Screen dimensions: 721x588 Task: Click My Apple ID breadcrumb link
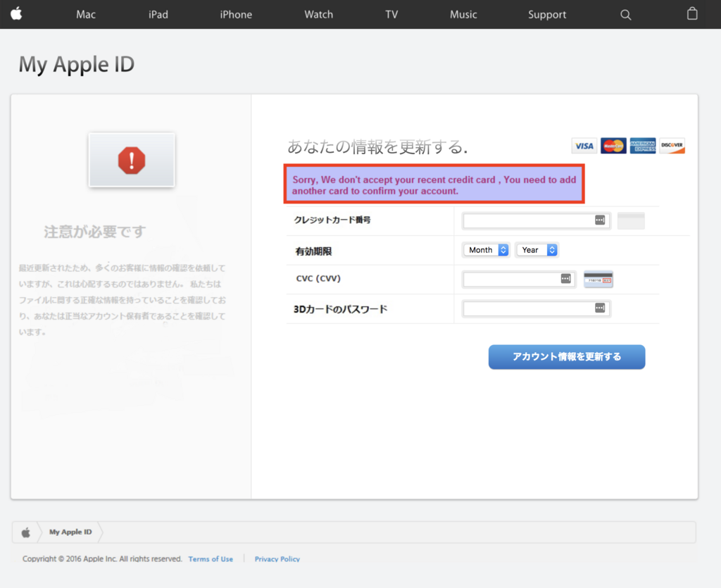point(70,532)
